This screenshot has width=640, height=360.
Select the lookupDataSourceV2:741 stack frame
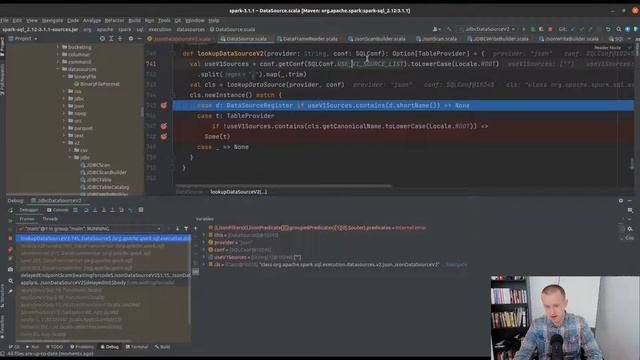(103, 238)
